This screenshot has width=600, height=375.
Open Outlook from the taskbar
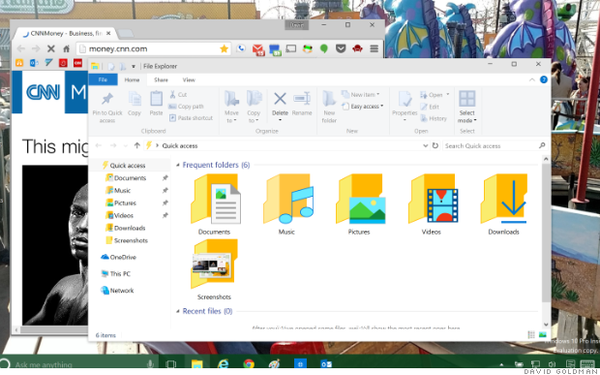(326, 364)
